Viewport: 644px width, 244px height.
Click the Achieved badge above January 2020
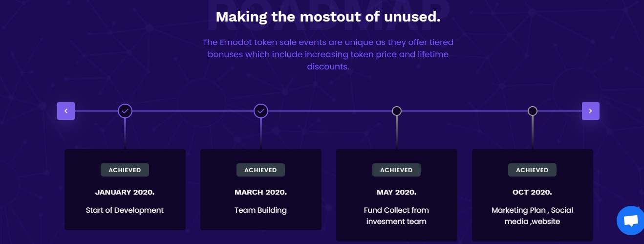[x=125, y=170]
